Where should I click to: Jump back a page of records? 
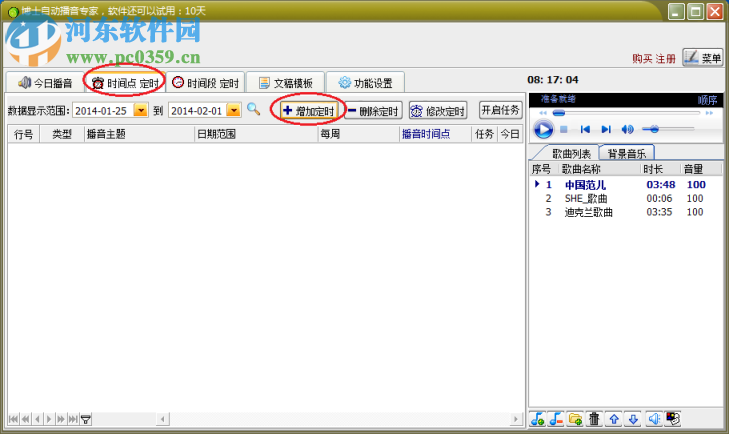(26, 419)
